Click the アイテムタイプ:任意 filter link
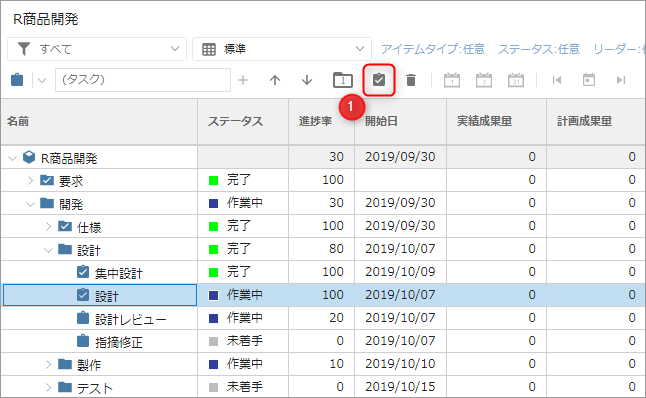This screenshot has height=398, width=646. coord(433,49)
